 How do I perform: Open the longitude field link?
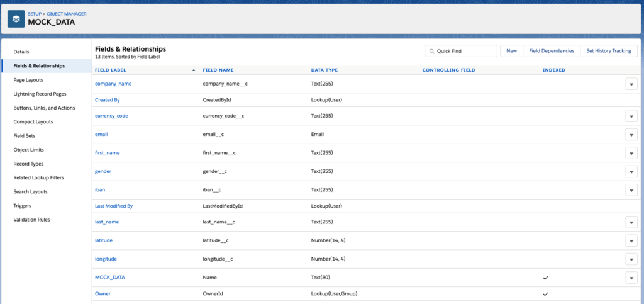pyautogui.click(x=106, y=259)
